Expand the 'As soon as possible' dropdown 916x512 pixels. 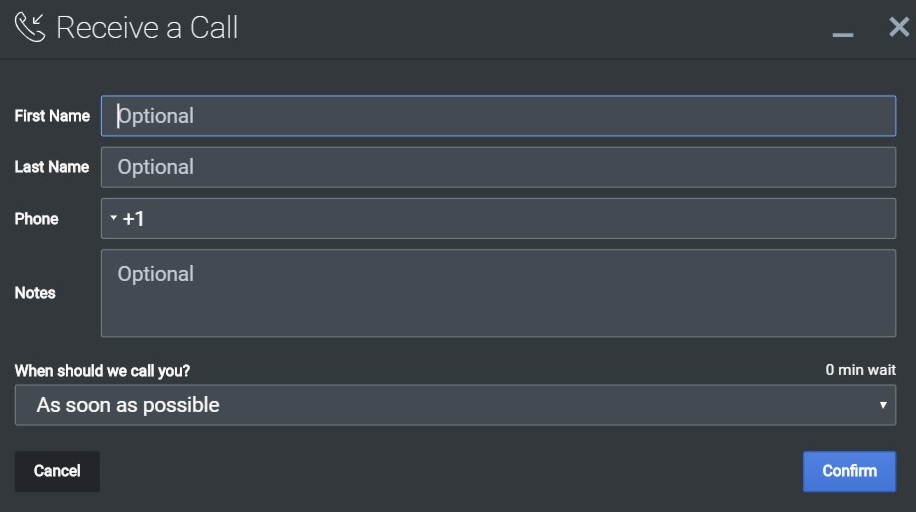tap(455, 405)
